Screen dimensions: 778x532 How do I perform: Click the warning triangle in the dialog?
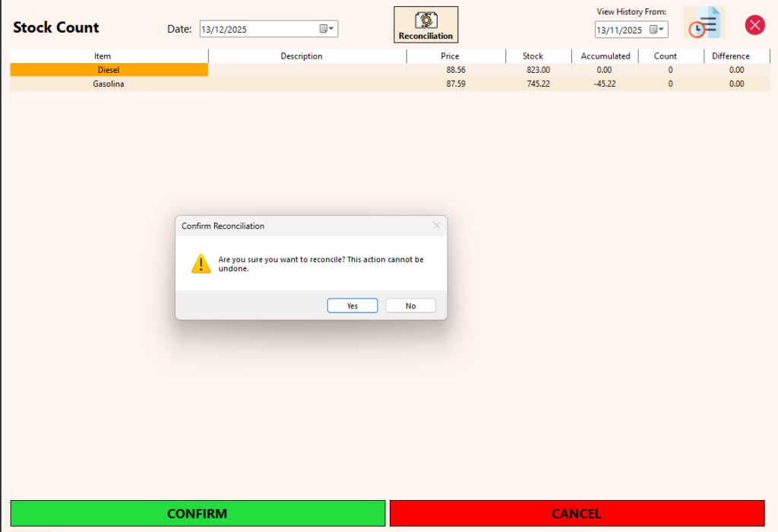201,263
